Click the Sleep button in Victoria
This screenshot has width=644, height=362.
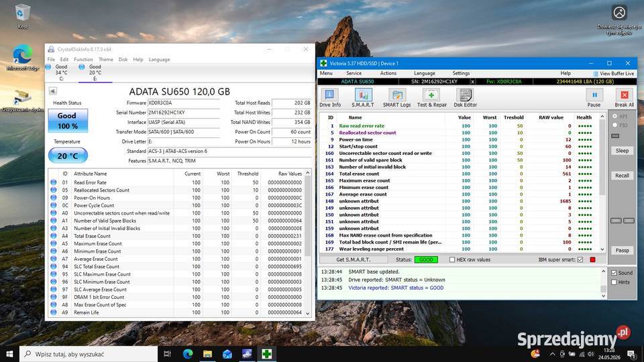click(x=622, y=151)
